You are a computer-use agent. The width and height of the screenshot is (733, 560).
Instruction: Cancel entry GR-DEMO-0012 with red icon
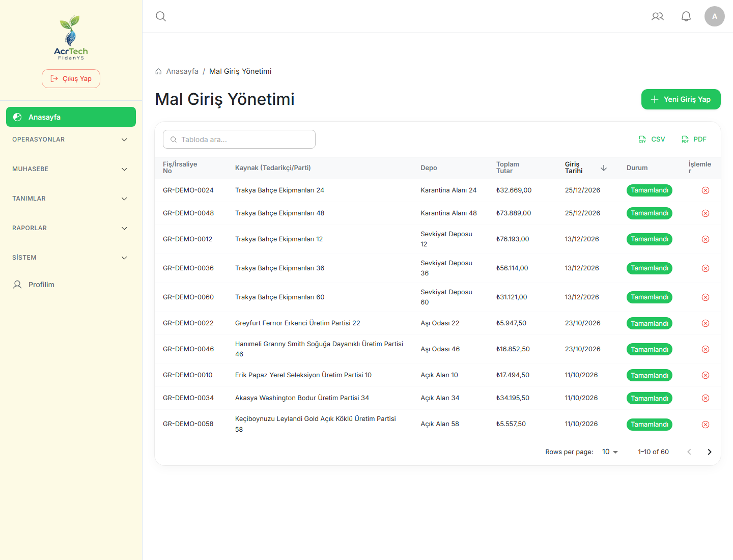706,239
